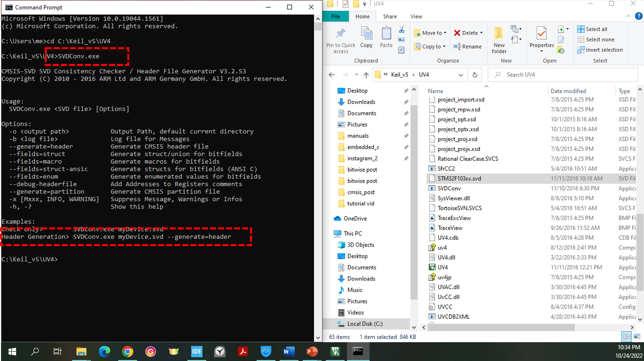The width and height of the screenshot is (644, 361).
Task: Switch to Details view icon in status bar
Action: (627, 337)
